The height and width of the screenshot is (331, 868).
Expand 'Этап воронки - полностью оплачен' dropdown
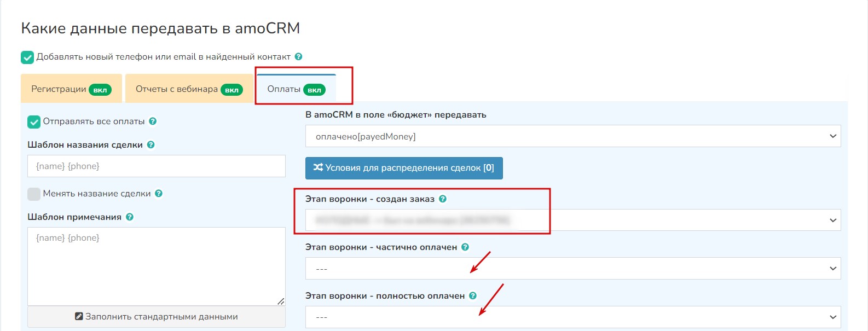tap(572, 317)
